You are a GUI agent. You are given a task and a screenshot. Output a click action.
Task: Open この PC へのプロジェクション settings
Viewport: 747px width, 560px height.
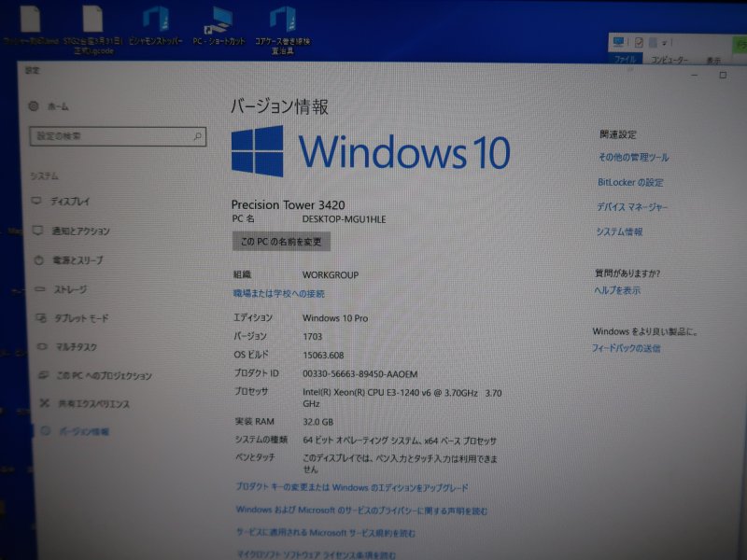click(95, 376)
